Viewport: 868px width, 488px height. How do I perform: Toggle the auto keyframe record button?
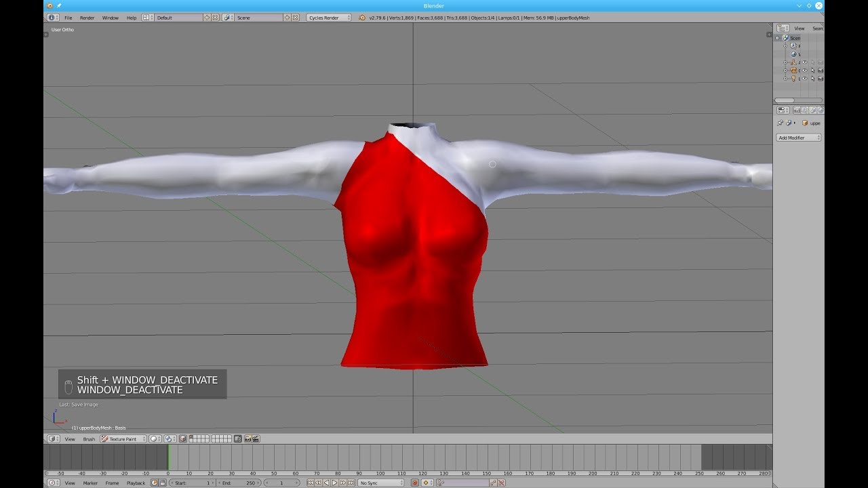pos(415,483)
